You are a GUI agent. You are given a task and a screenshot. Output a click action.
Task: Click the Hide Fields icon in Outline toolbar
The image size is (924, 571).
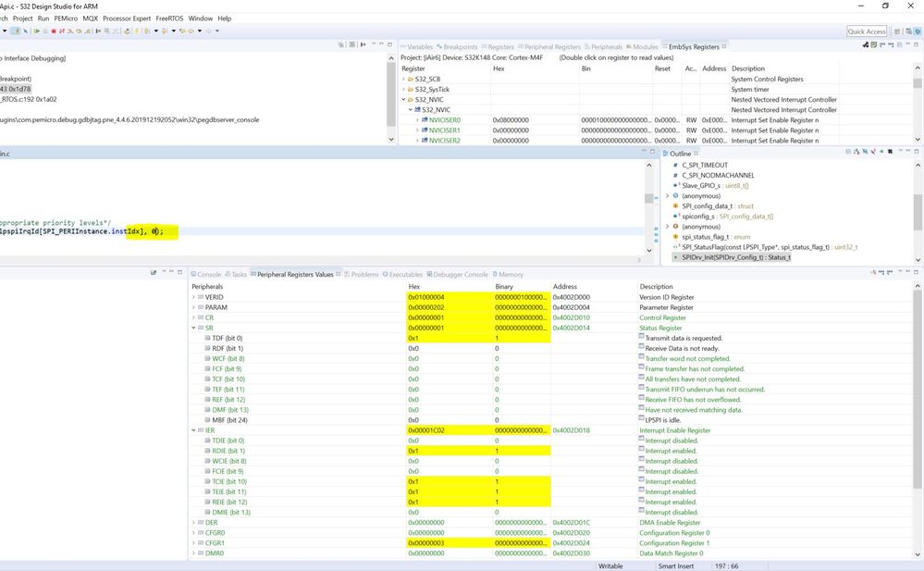pyautogui.click(x=865, y=152)
